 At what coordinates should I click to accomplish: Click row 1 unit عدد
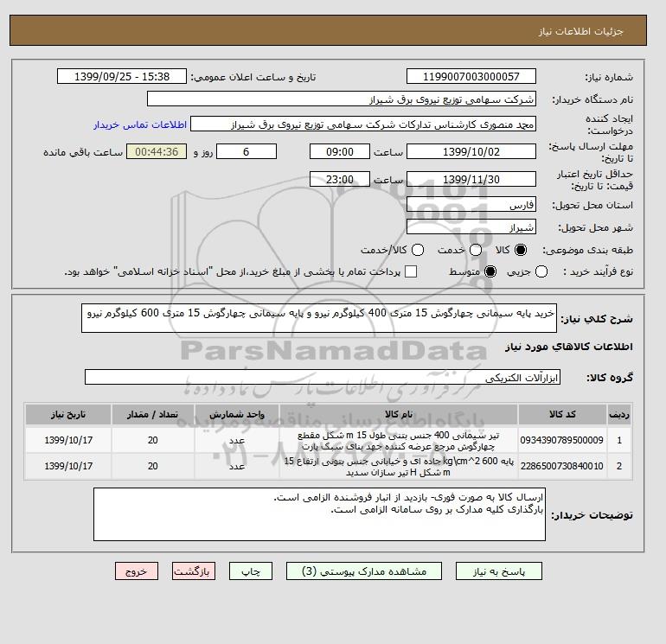(237, 441)
